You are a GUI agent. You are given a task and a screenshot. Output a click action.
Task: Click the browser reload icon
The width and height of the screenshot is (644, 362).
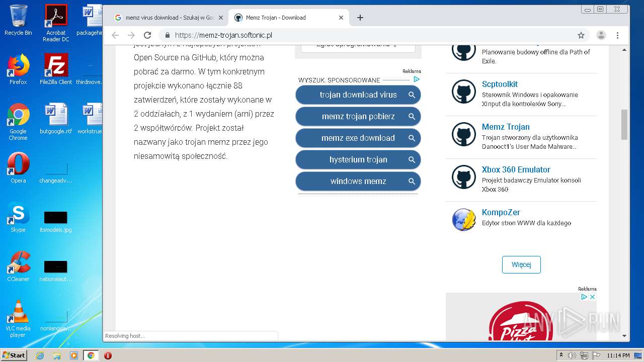(x=147, y=35)
